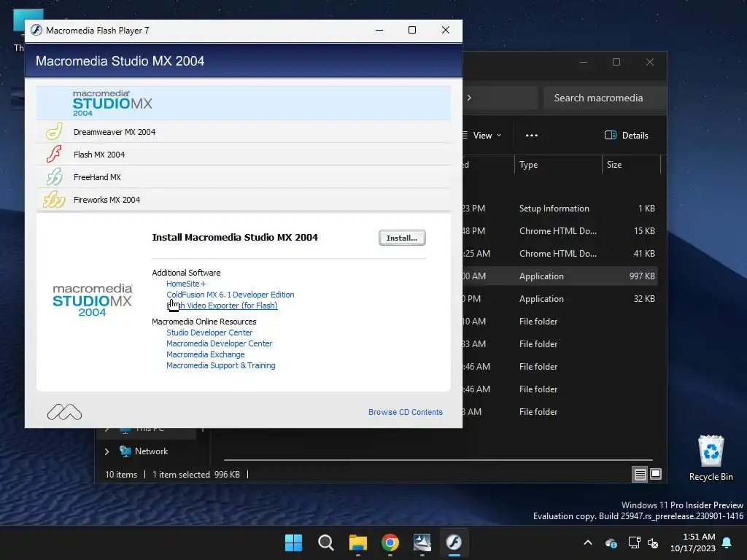This screenshot has height=560, width=747.
Task: Select the FreeHand MX icon
Action: (54, 176)
